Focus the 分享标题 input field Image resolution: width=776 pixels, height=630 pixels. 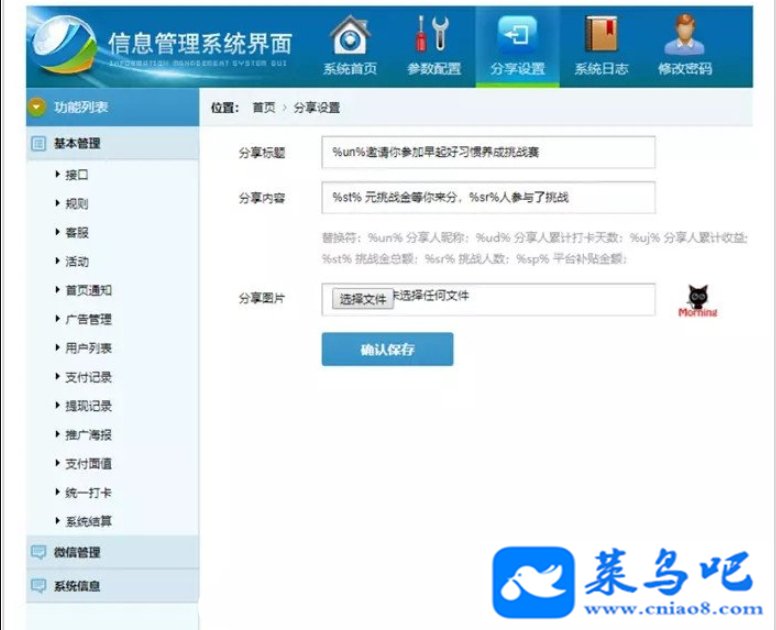tap(488, 152)
